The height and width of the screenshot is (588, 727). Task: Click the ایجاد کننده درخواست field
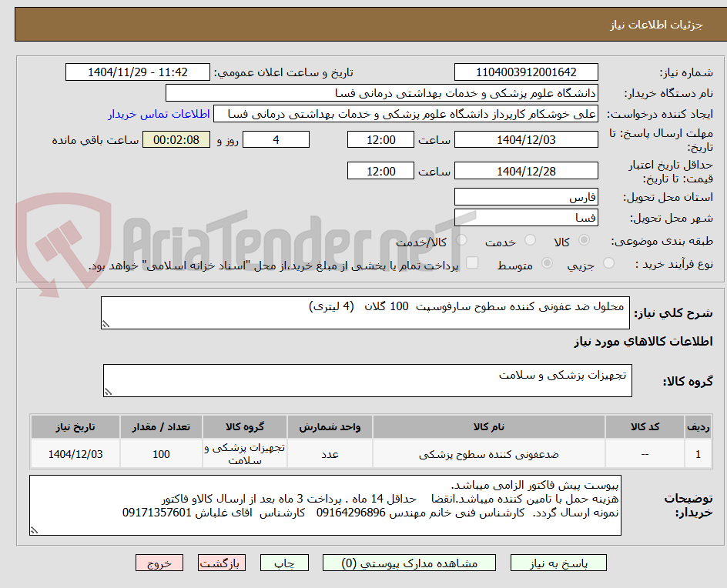(406, 114)
